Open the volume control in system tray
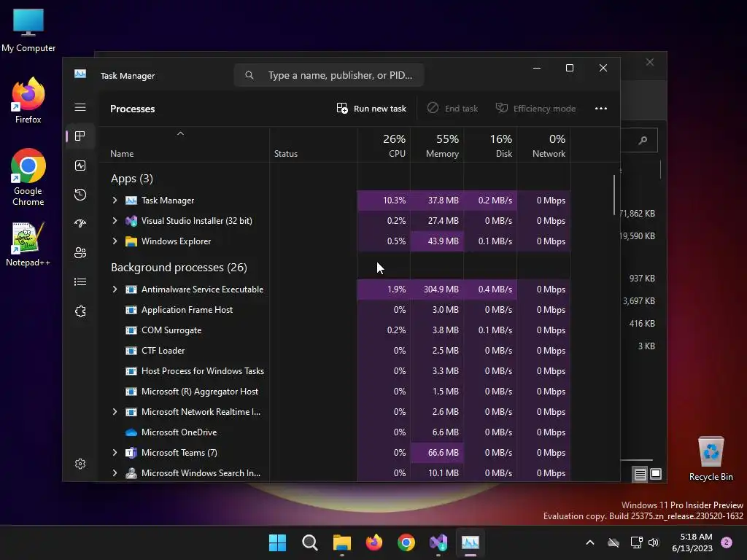 654,542
